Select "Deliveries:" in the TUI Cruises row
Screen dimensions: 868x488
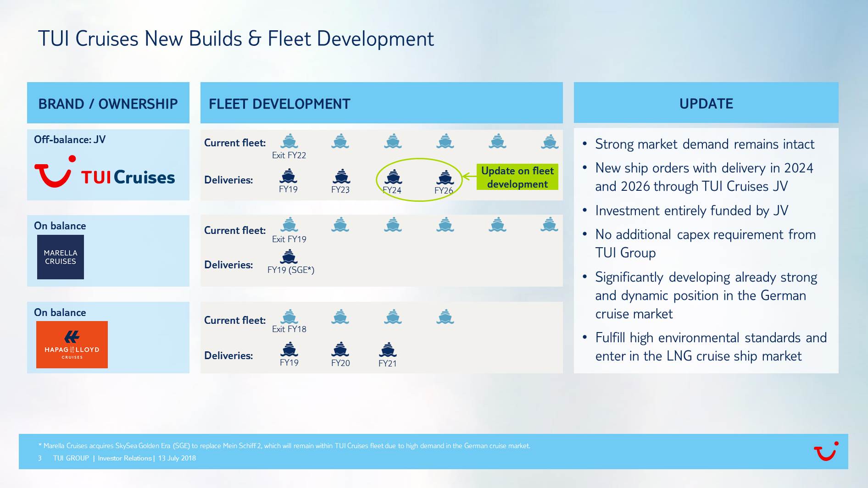228,180
